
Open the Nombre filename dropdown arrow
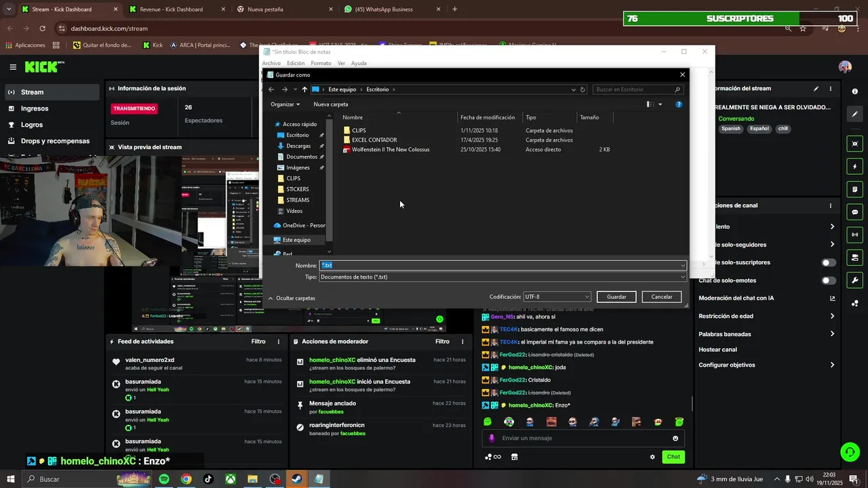[683, 266]
